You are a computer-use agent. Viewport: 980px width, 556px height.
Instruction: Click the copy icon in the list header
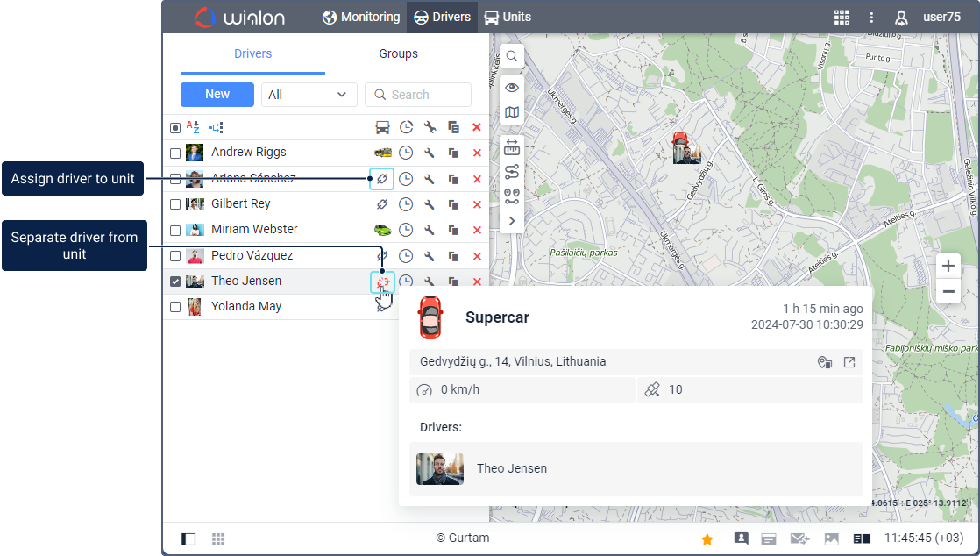[x=454, y=127]
